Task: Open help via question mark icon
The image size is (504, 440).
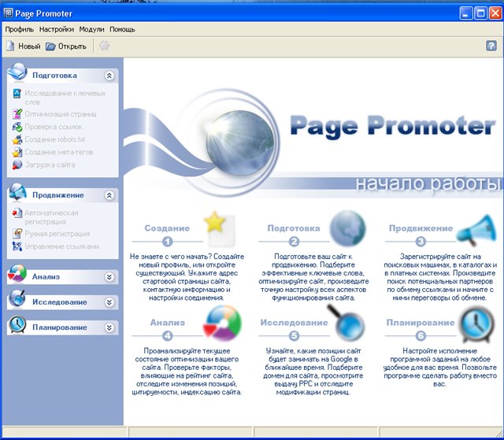Action: click(491, 46)
